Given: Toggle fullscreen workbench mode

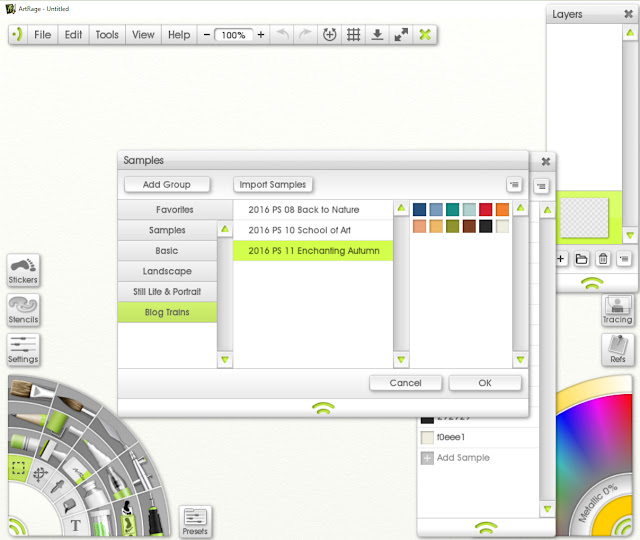Looking at the screenshot, I should coord(401,35).
